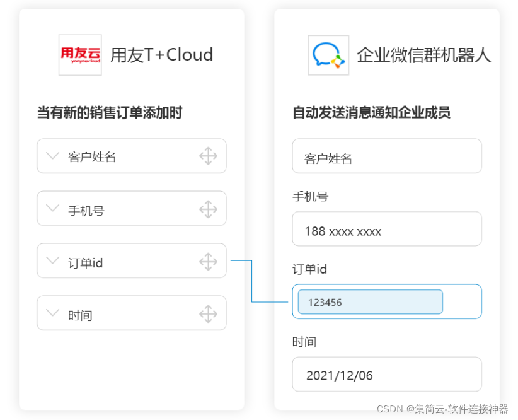Screen dimensions: 518x420
Task: Select the 123456 value tag in 订单id input
Action: coord(371,302)
